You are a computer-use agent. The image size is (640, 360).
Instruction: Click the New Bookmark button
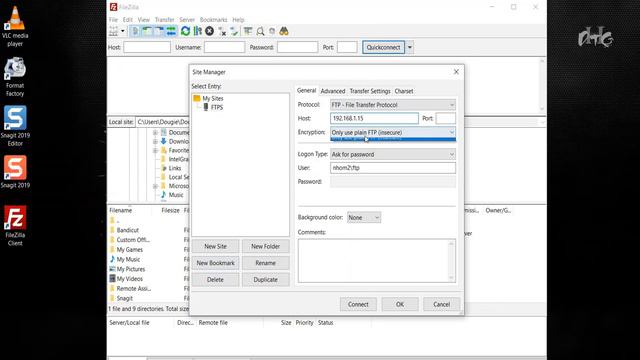click(x=215, y=263)
